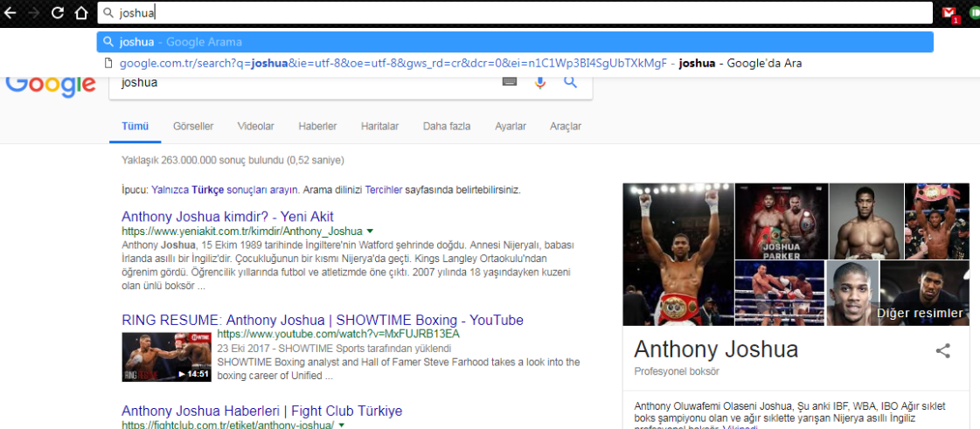Viewport: 980px width, 429px height.
Task: Open the Videolar tab
Action: click(x=255, y=126)
